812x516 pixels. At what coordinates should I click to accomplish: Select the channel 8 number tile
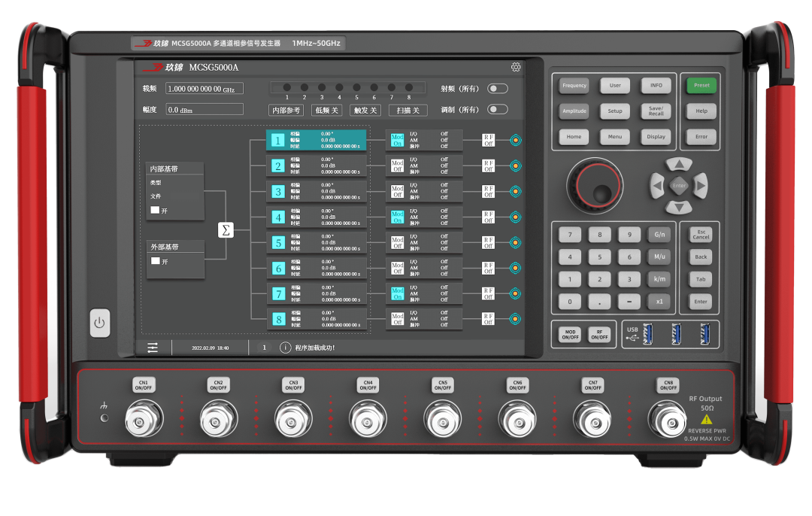(279, 319)
